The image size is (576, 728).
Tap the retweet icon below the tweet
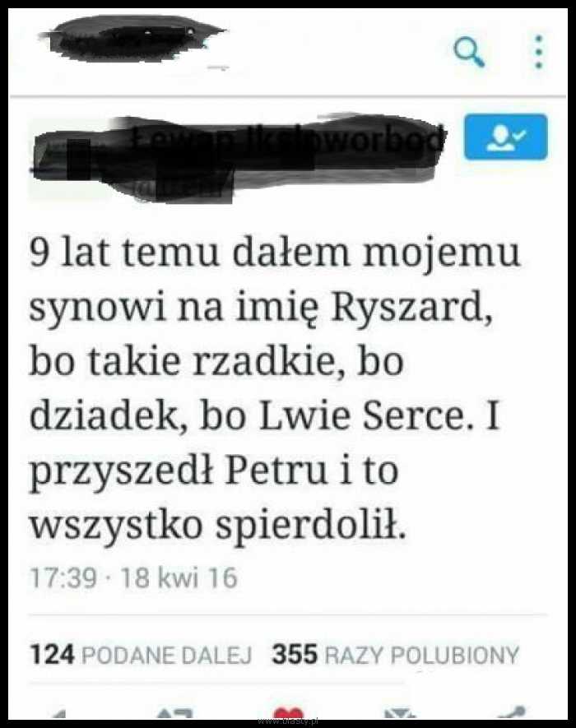175,712
